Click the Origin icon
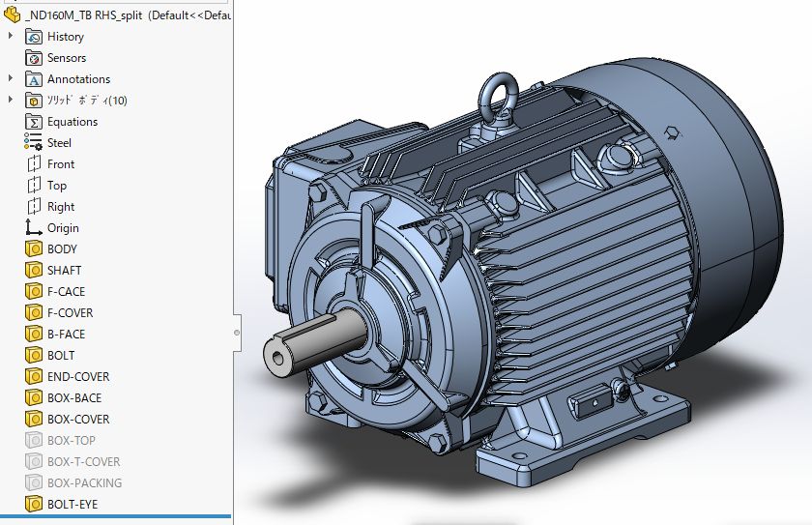This screenshot has width=812, height=525. (x=34, y=228)
